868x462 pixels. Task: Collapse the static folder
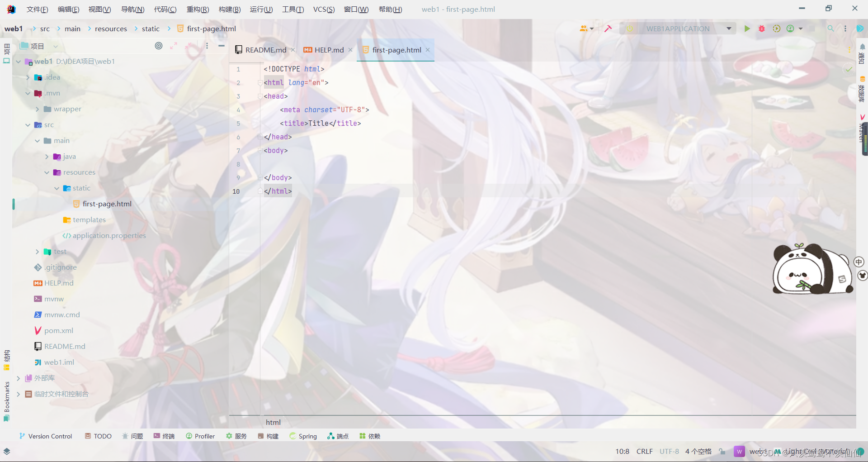tap(57, 188)
